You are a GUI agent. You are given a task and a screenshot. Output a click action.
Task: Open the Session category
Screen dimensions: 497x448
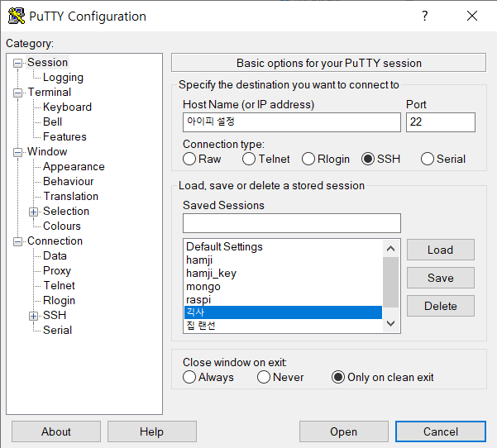click(x=47, y=63)
